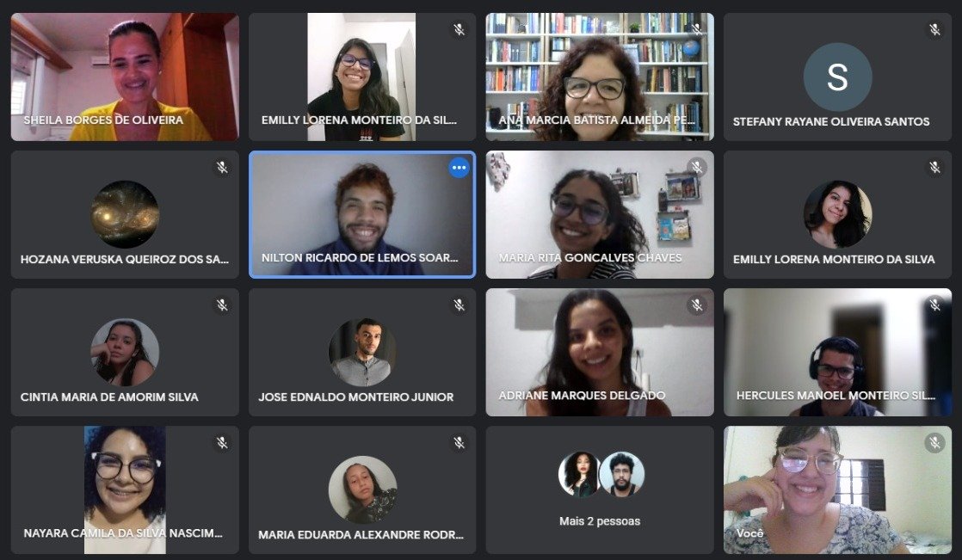This screenshot has width=962, height=560.
Task: Click the muted mic icon on Jose Ednaldo's tile
Action: point(459,305)
